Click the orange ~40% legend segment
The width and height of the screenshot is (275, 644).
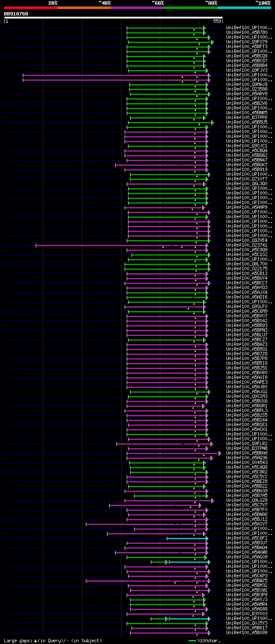click(x=84, y=8)
